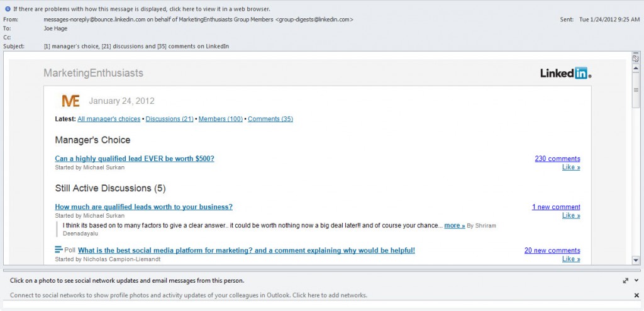View the 230 comments link
Image resolution: width=644 pixels, height=311 pixels.
click(557, 159)
